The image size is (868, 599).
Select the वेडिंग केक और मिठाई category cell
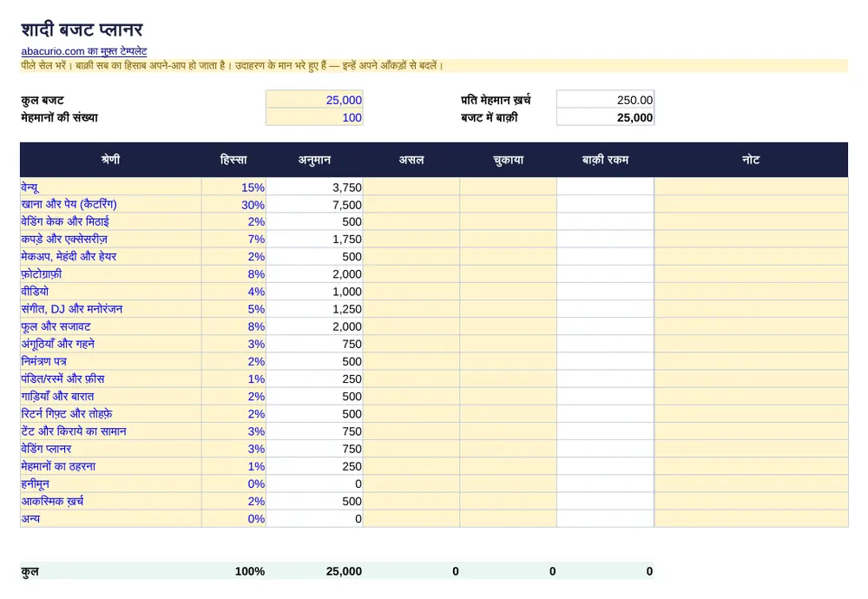point(111,221)
